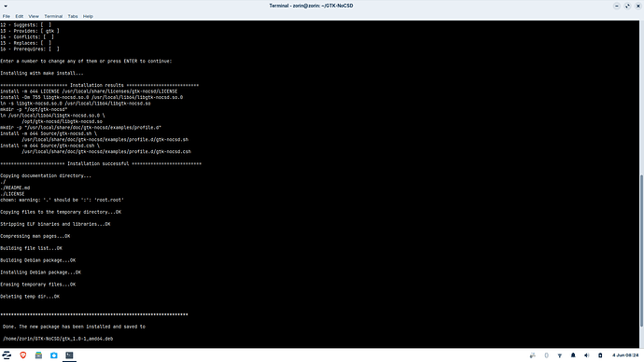This screenshot has width=644, height=362.
Task: Click the 'Stripping ELF binaries' line
Action: coord(55,224)
